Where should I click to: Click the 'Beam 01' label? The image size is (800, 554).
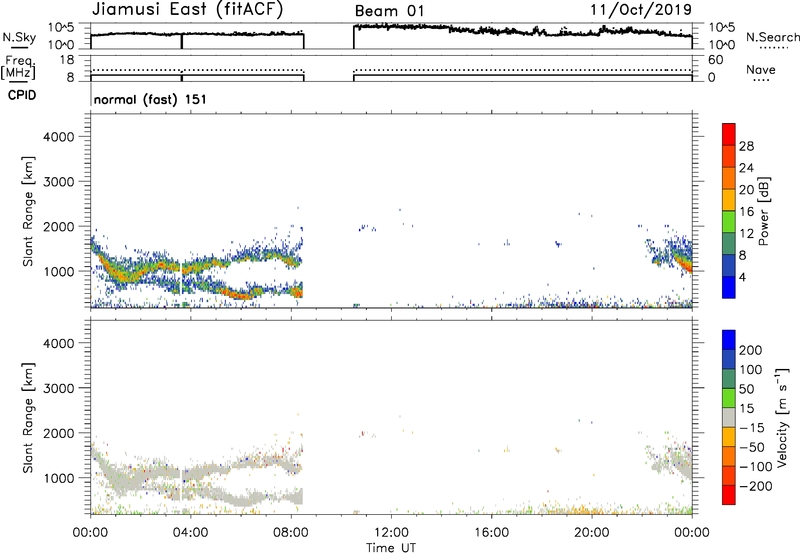[389, 11]
